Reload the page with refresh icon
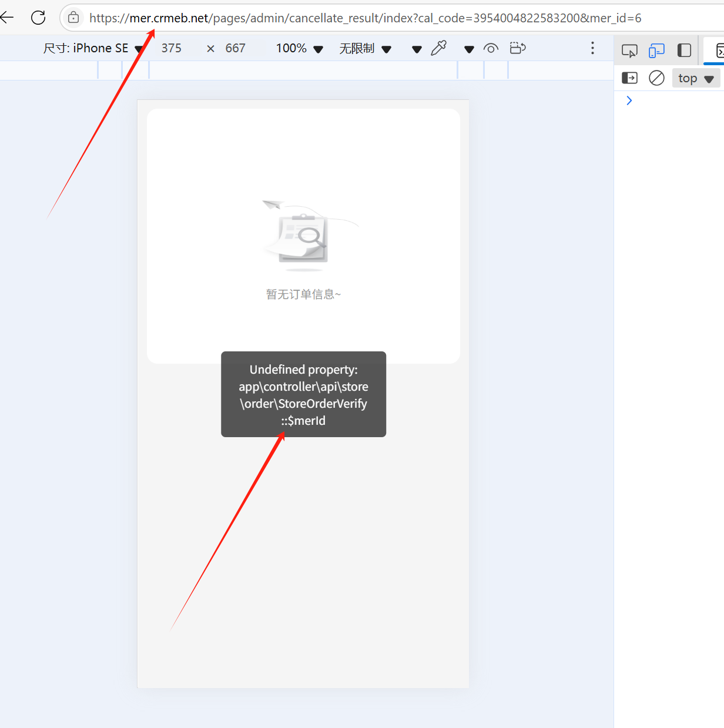Image resolution: width=724 pixels, height=728 pixels. [x=38, y=18]
